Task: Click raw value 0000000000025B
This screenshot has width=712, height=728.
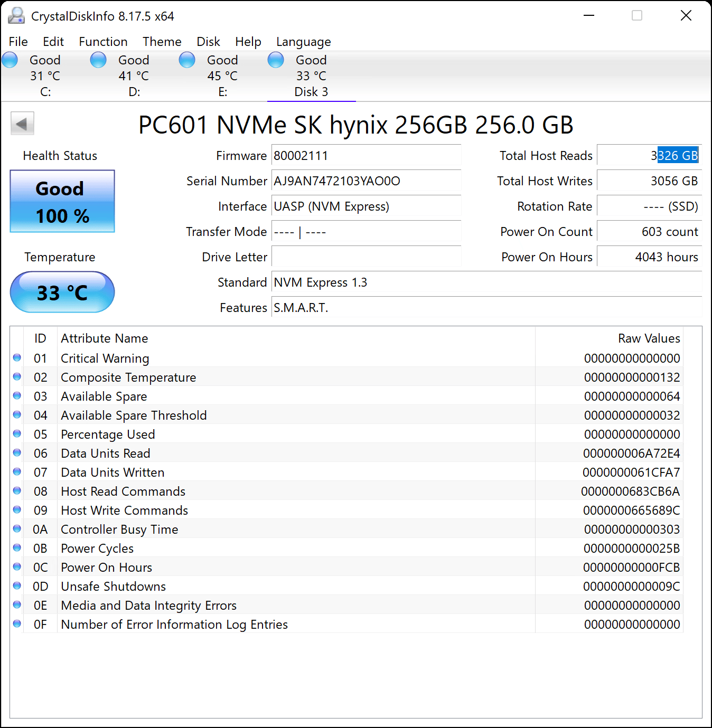Action: (x=631, y=549)
